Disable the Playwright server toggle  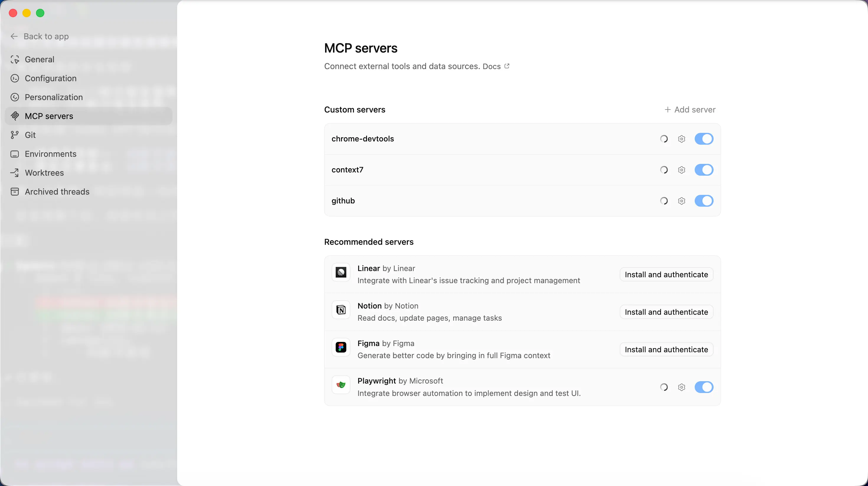(704, 387)
